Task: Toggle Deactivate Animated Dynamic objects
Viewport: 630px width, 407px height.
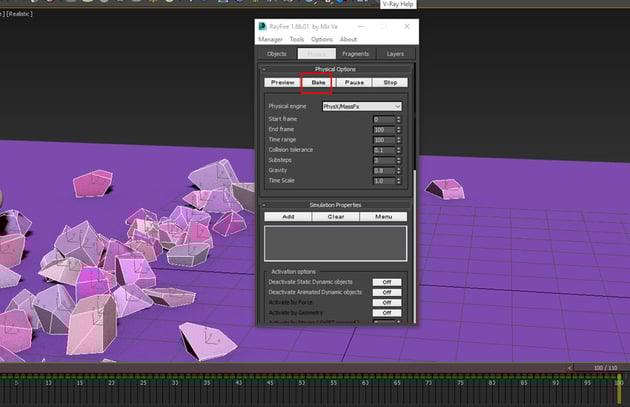Action: coord(386,292)
